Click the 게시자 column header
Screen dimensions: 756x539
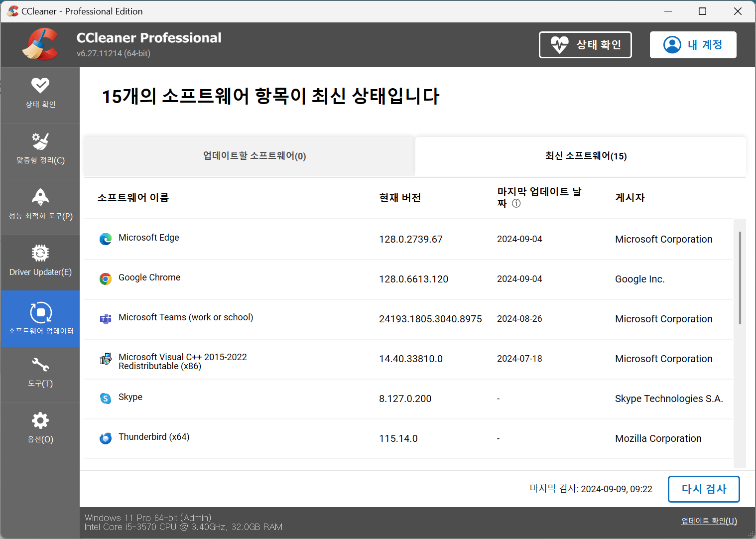(630, 198)
